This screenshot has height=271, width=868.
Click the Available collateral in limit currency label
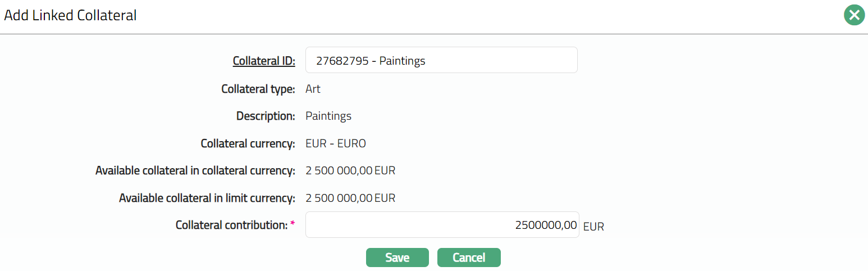[x=207, y=198]
